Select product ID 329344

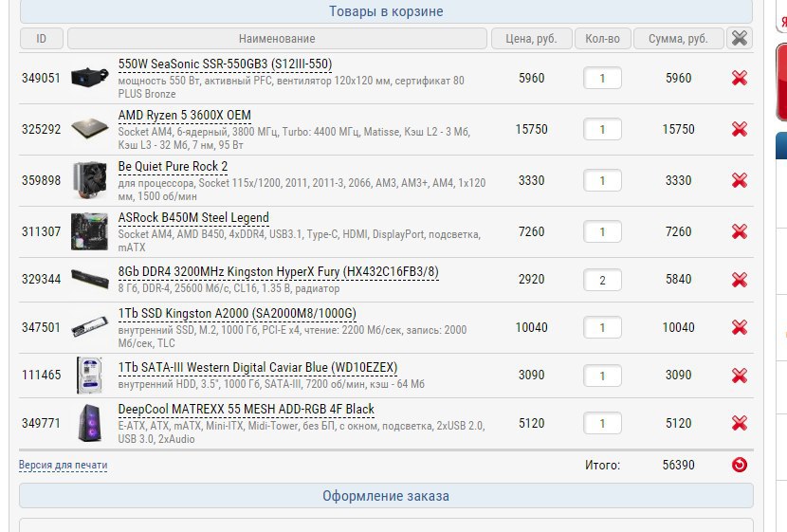click(41, 279)
